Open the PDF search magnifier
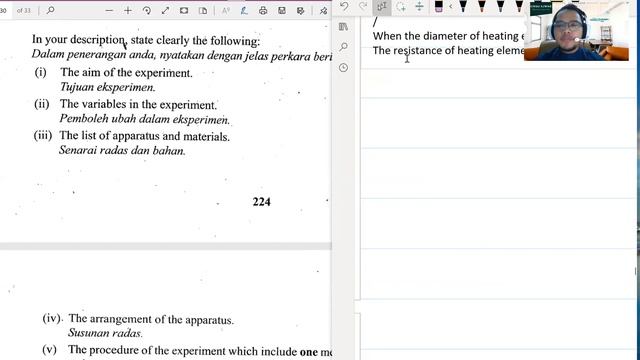Viewport: 640px width, 360px height. [x=51, y=10]
